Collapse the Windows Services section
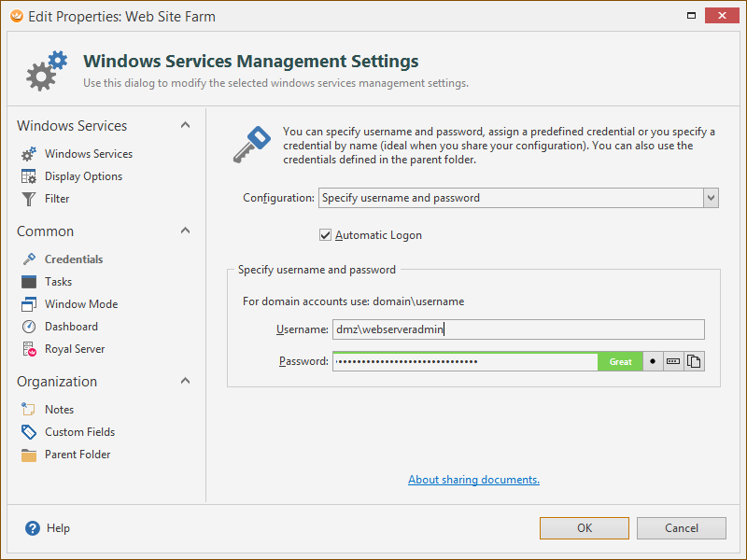 pyautogui.click(x=185, y=125)
